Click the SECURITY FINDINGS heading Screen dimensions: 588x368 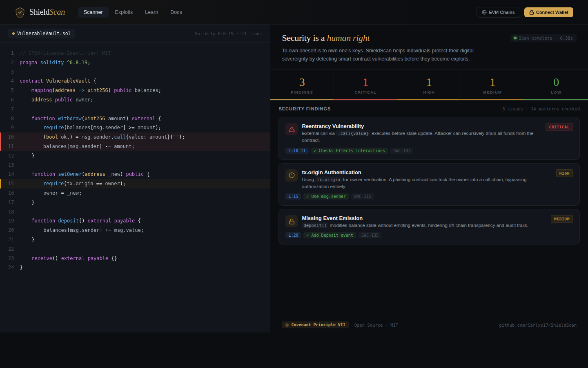(x=305, y=109)
